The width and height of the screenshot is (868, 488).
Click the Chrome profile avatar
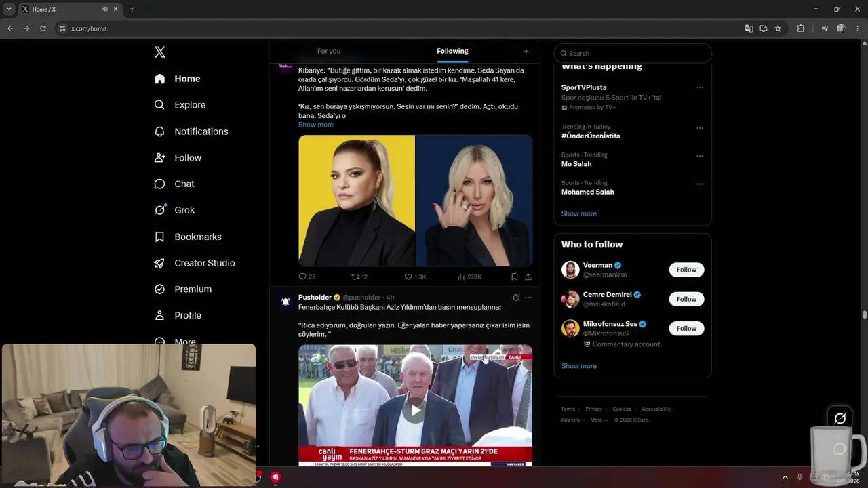841,28
